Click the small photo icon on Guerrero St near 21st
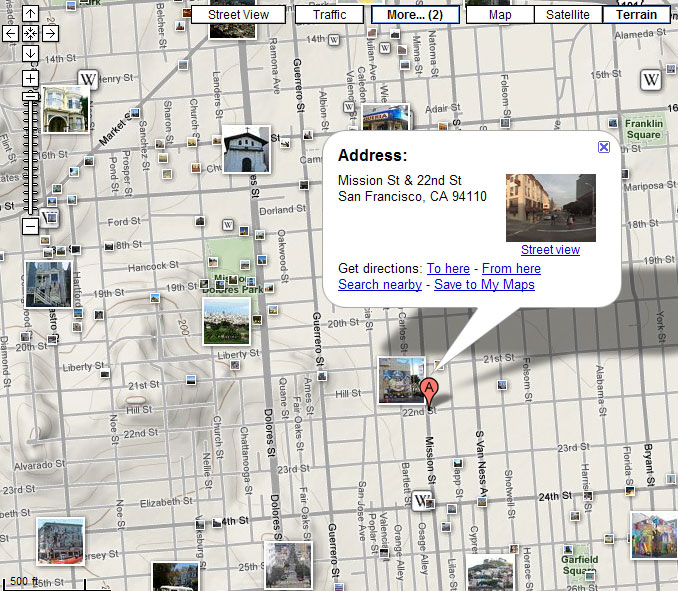Image resolution: width=678 pixels, height=591 pixels. tap(322, 376)
